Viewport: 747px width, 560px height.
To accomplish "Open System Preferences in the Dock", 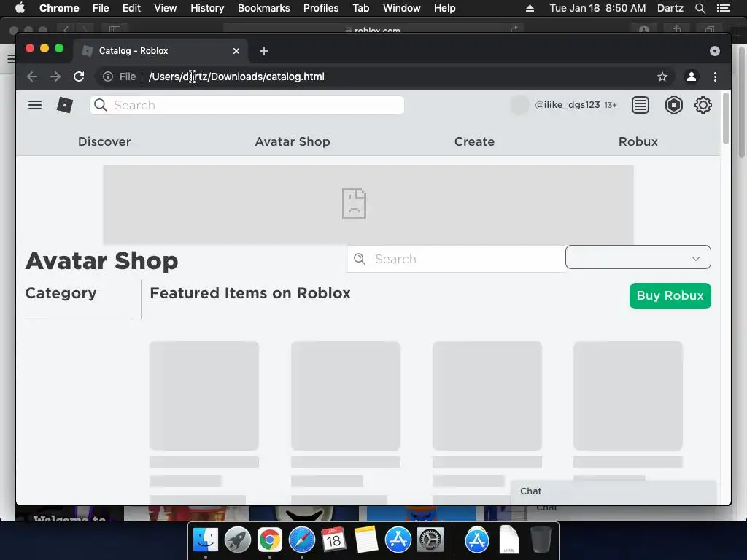I will point(430,540).
